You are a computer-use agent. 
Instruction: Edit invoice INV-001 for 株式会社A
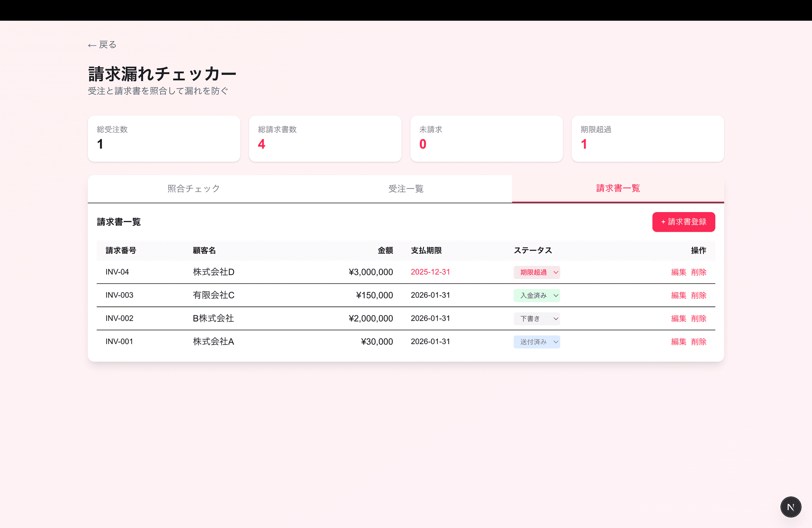(678, 342)
